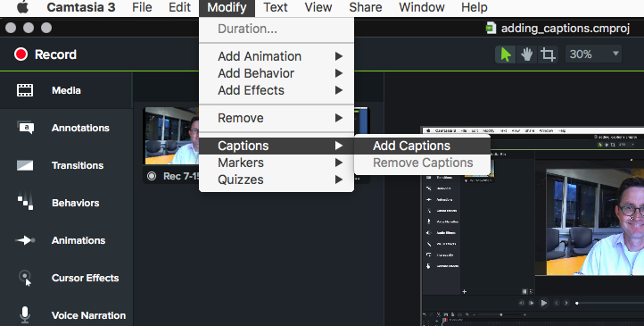Close the open Modify menu
The height and width of the screenshot is (326, 644).
227,7
